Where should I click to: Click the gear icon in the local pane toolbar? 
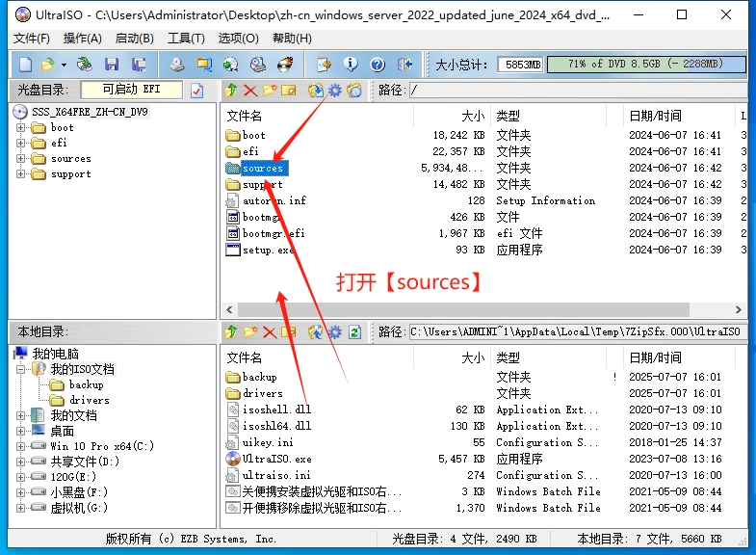click(334, 332)
